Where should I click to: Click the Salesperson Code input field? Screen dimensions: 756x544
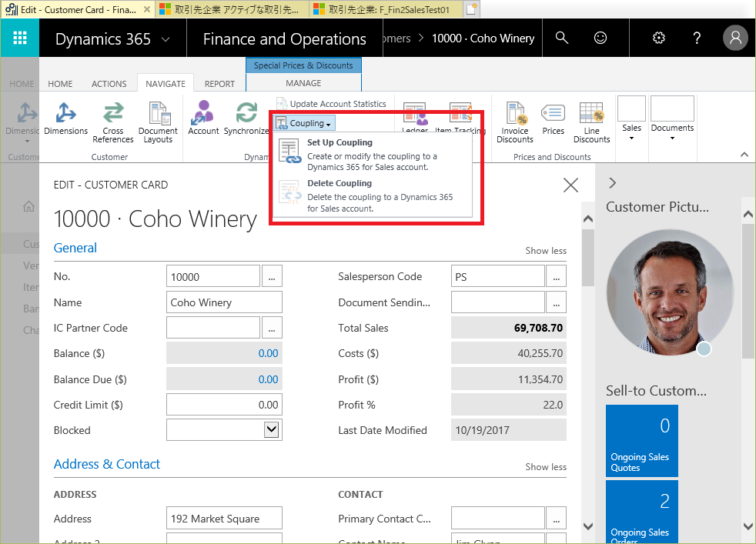pyautogui.click(x=498, y=276)
